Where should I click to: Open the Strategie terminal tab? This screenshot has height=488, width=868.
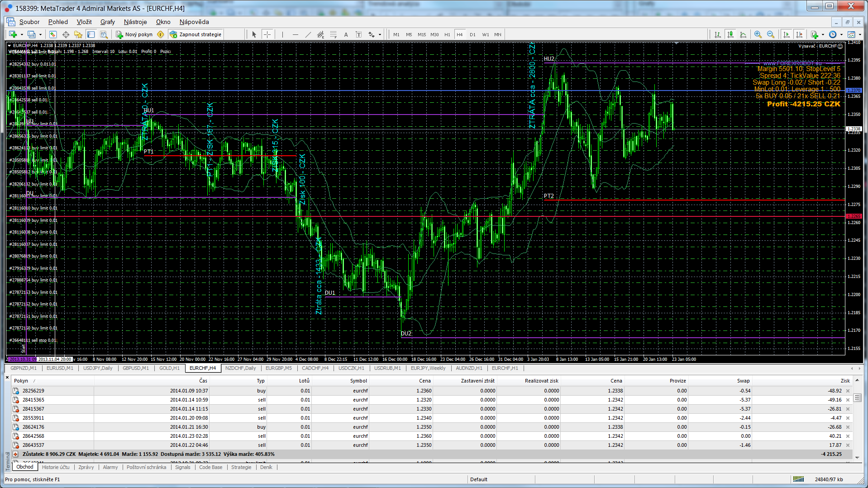[x=241, y=467]
